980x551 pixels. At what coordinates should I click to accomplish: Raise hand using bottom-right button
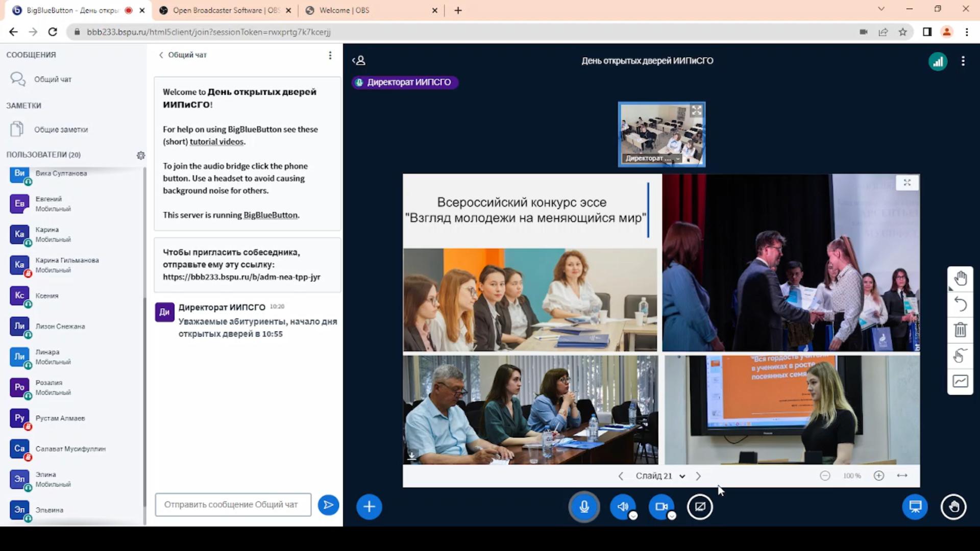[953, 507]
